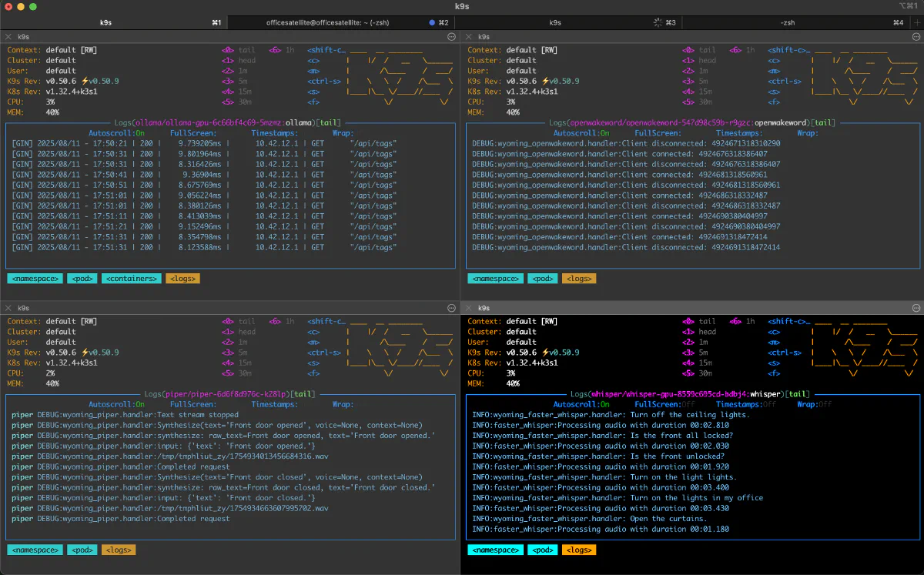Click <logs> breadcrumb in the whisper pane
The image size is (924, 575).
click(x=579, y=550)
